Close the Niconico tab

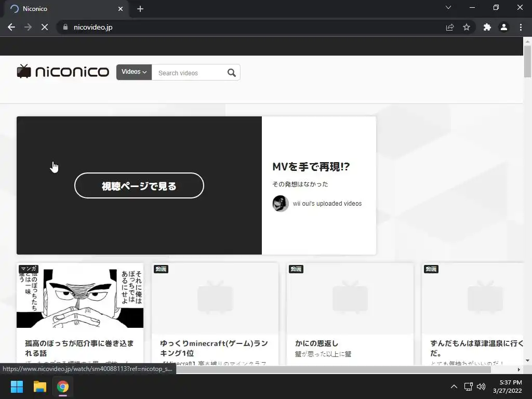tap(121, 9)
